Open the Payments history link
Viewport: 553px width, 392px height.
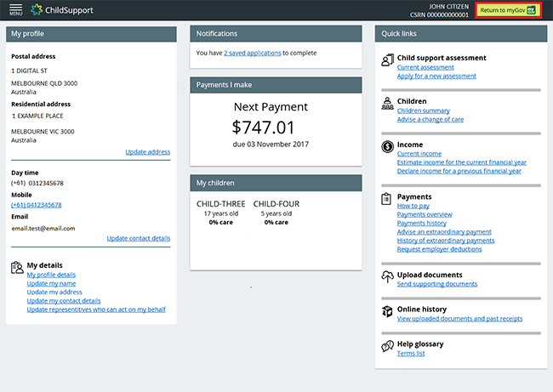pyautogui.click(x=421, y=224)
